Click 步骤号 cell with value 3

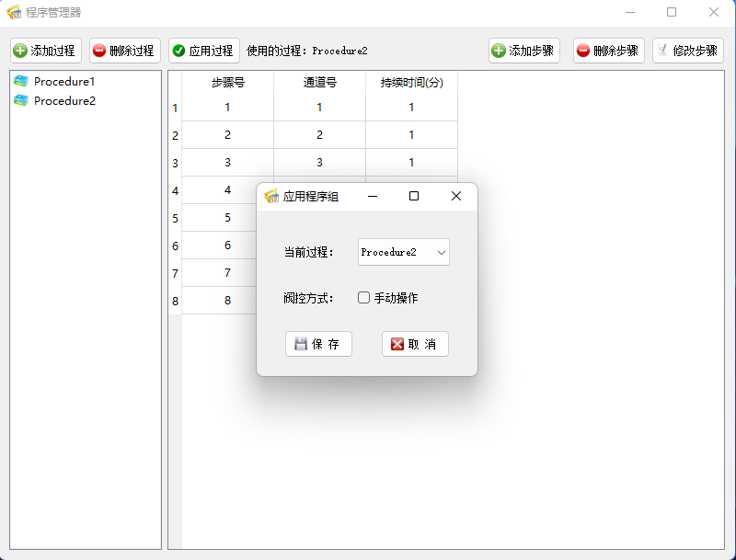click(x=227, y=163)
